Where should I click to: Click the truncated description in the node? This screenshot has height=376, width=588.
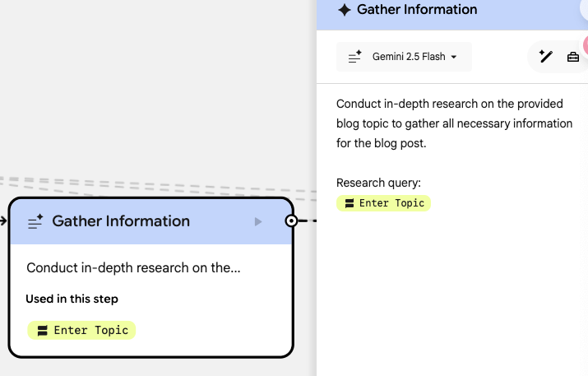click(132, 267)
